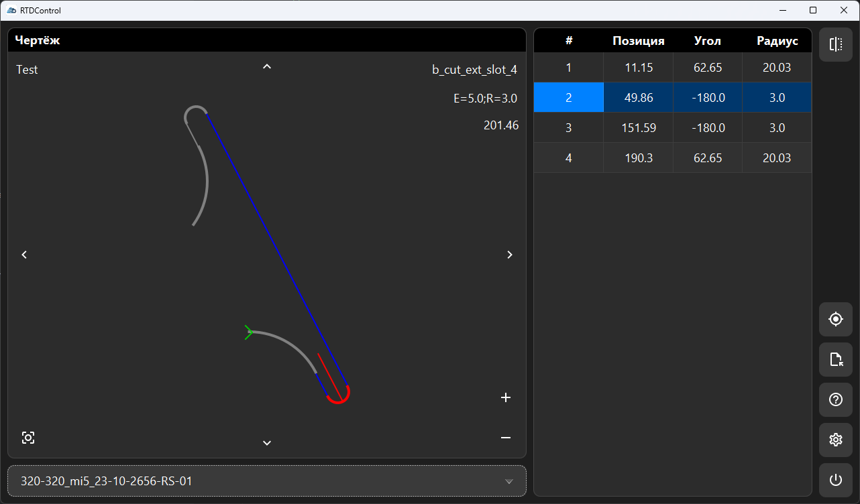This screenshot has width=860, height=504.
Task: Pan drawing down with bottom chevron
Action: 267,442
